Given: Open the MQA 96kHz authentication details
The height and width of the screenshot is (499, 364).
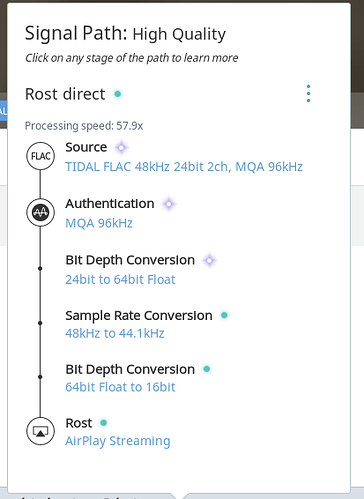Looking at the screenshot, I should pos(99,223).
